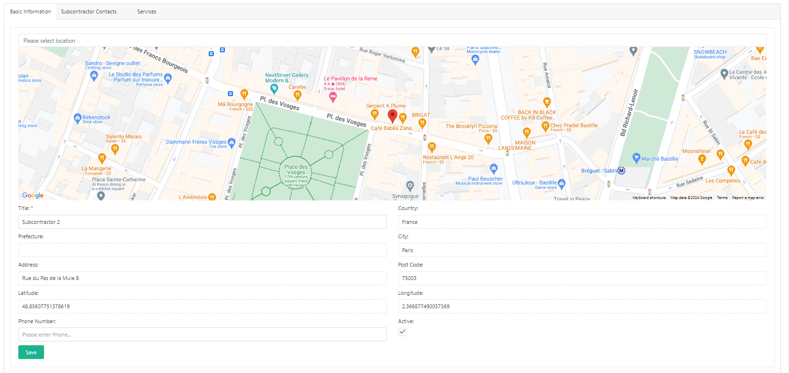The image size is (789, 373).
Task: Click the Bréguet-Sabin metro station icon
Action: tap(621, 171)
